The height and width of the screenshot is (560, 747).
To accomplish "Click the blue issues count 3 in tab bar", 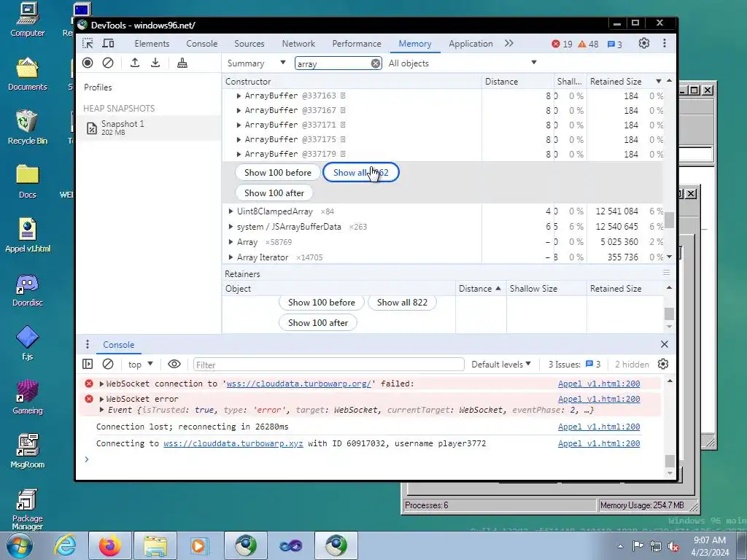I will (x=614, y=44).
